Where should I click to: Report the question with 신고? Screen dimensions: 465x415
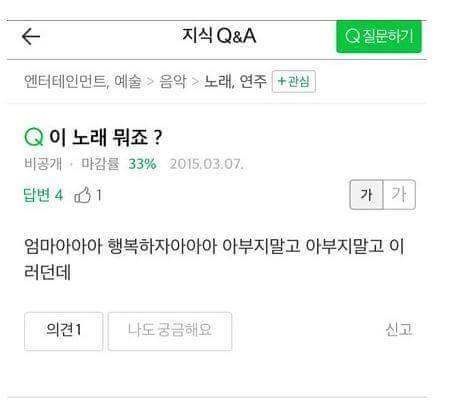click(x=399, y=330)
